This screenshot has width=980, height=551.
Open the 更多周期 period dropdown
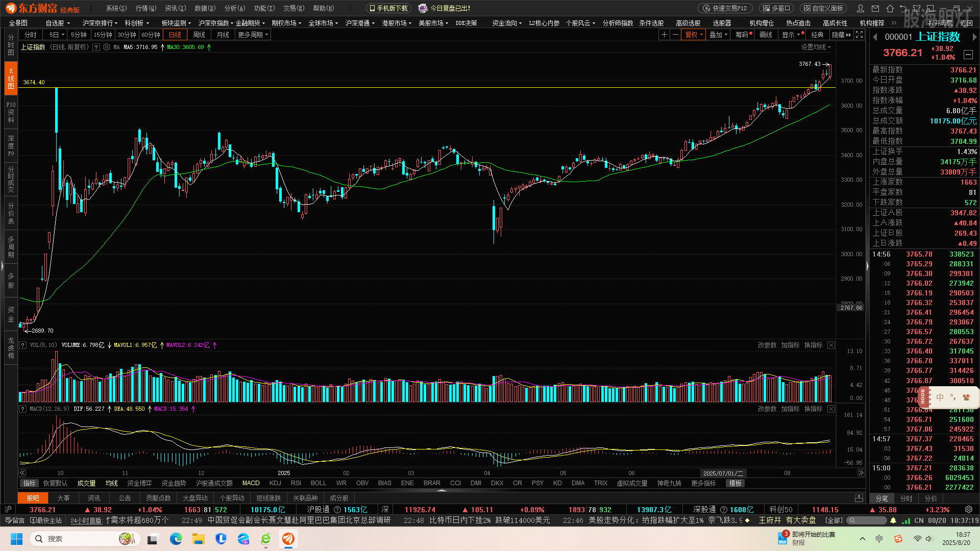click(x=253, y=35)
